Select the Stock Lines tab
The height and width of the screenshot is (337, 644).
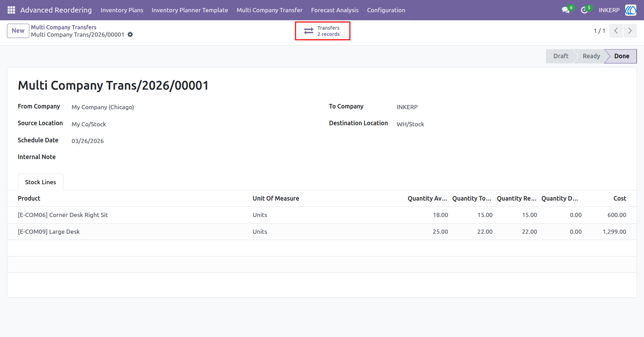click(40, 182)
